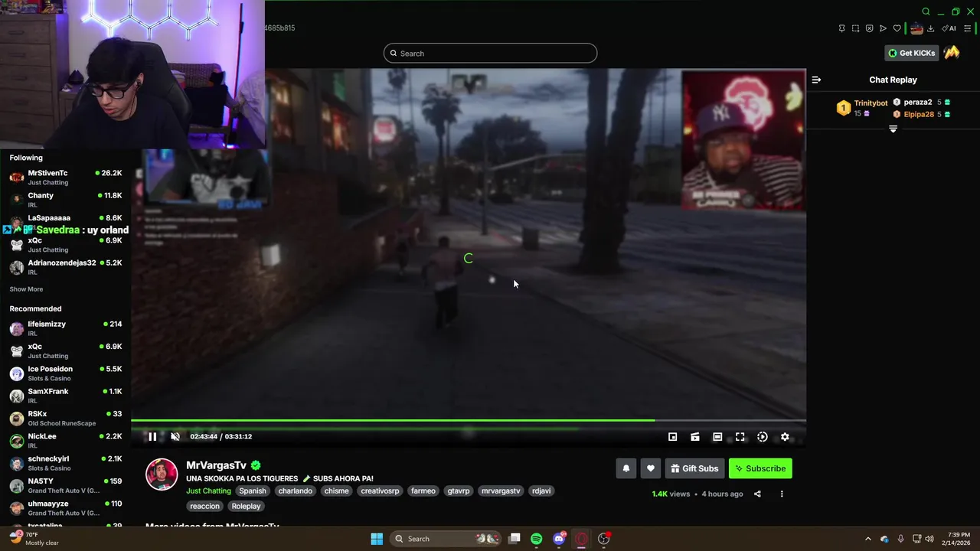This screenshot has height=551, width=980.
Task: Open Discord from the taskbar
Action: click(x=559, y=539)
